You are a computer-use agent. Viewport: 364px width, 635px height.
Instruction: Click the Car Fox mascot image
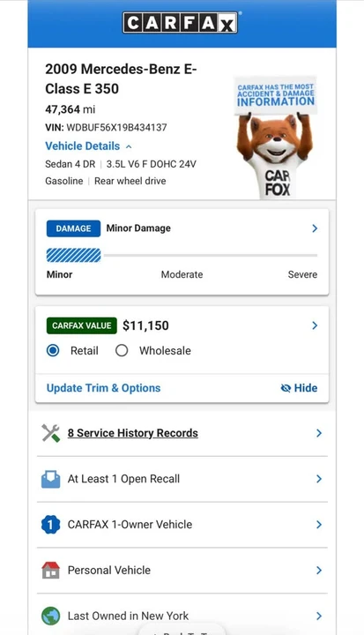click(x=275, y=137)
